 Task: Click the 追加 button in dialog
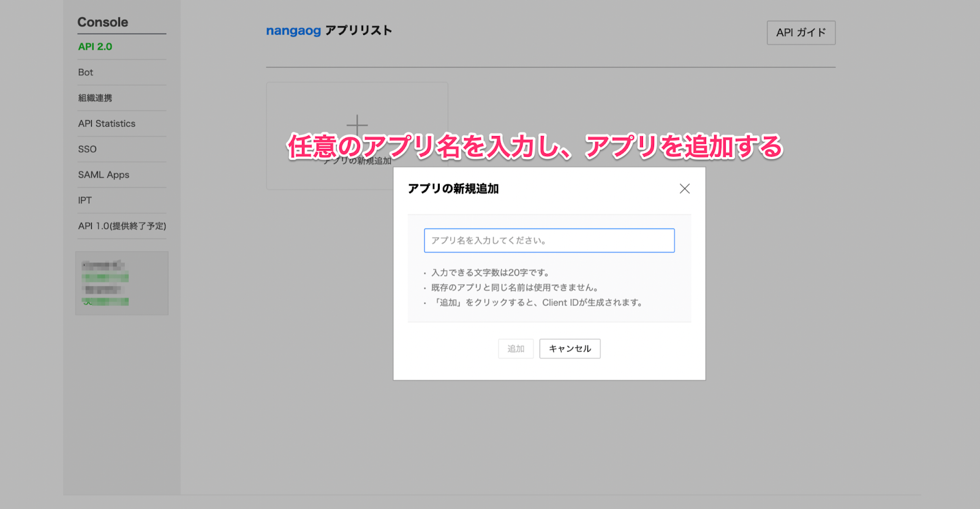pyautogui.click(x=516, y=349)
